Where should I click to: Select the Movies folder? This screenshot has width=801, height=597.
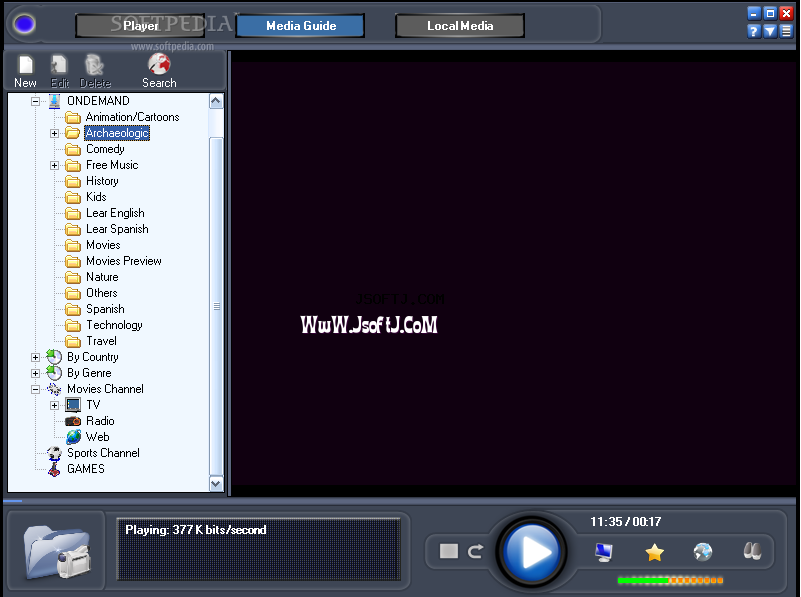103,245
